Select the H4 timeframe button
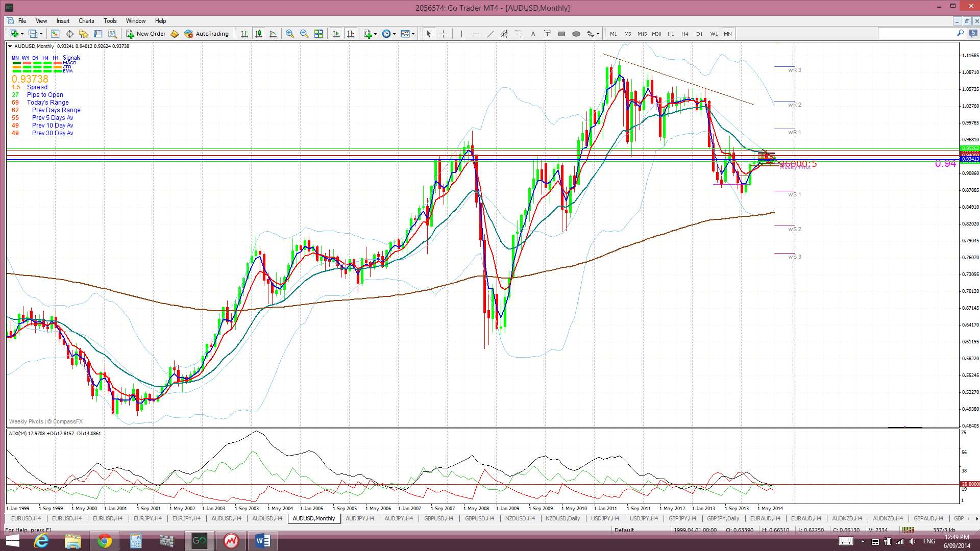 tap(684, 34)
